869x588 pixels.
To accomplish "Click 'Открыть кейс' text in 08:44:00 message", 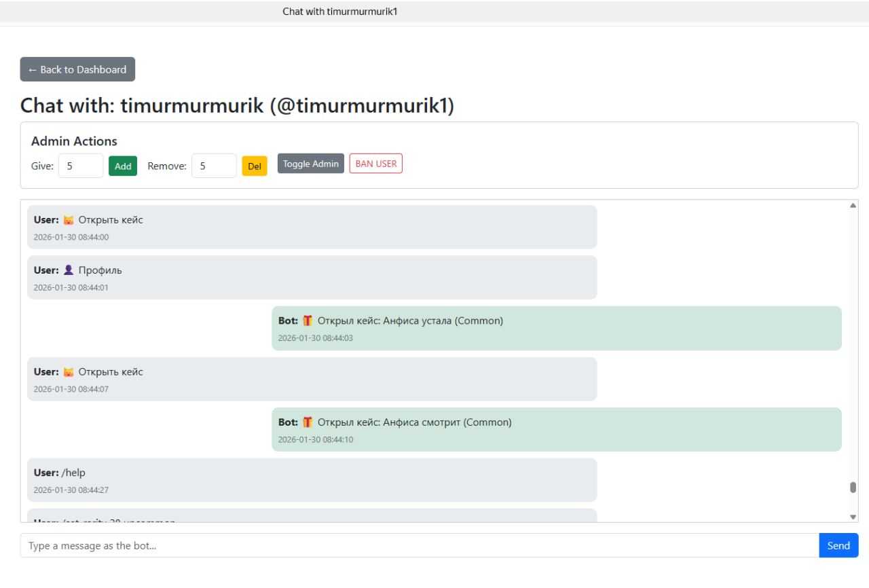I will tap(111, 220).
